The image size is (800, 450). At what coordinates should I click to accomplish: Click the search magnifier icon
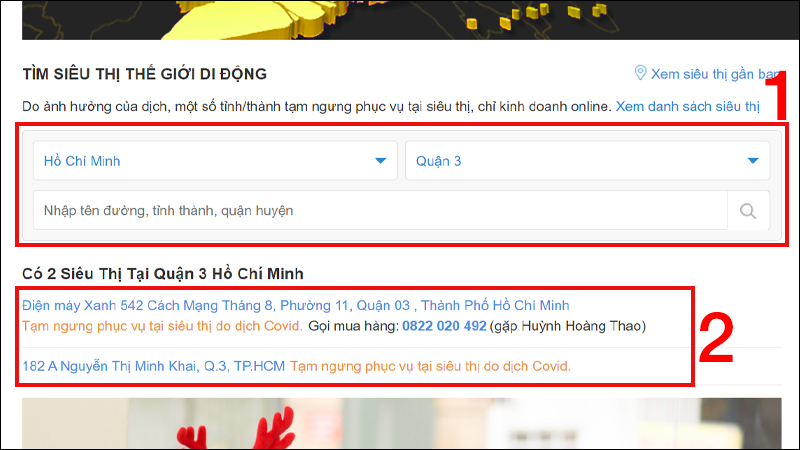748,211
